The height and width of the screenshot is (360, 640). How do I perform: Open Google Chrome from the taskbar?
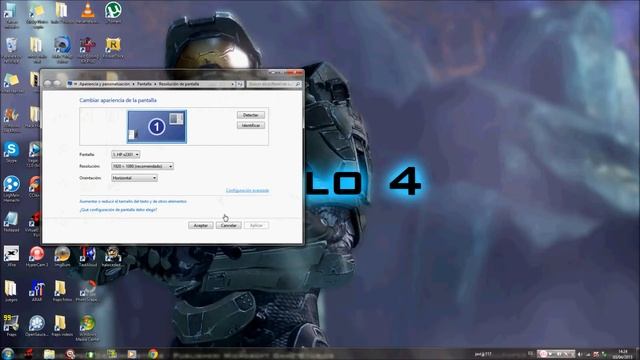coord(153,354)
